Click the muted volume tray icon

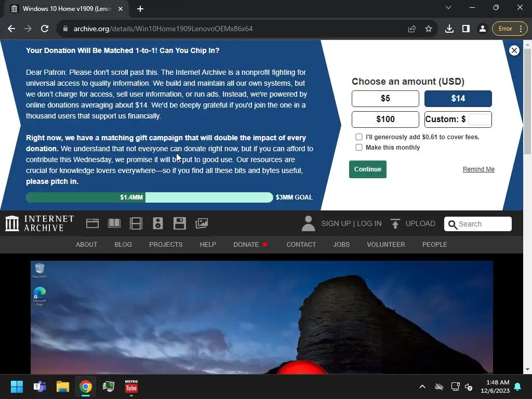pyautogui.click(x=469, y=387)
